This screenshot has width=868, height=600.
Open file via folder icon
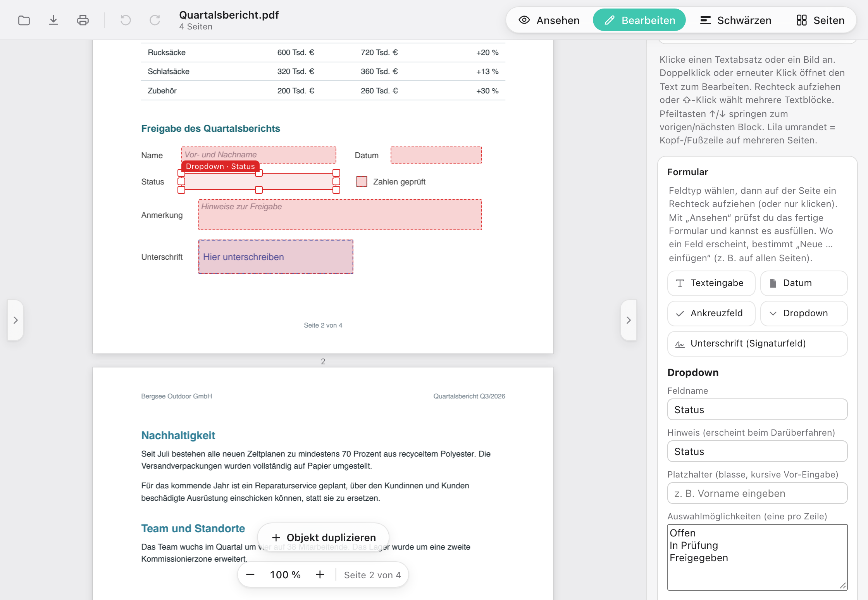[24, 20]
